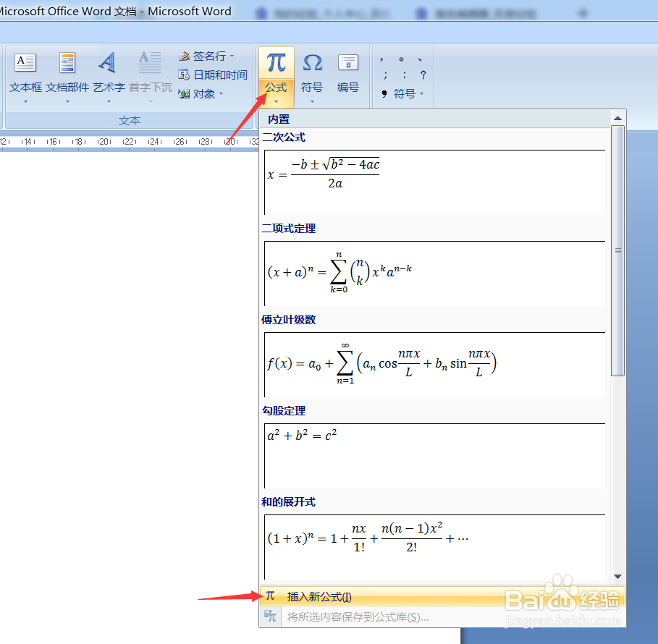658x644 pixels.
Task: Insert the comma special symbol
Action: point(382,59)
